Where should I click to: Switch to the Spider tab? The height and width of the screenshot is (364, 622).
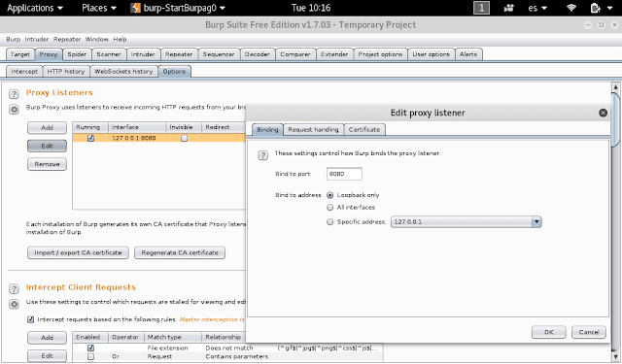[x=77, y=54]
